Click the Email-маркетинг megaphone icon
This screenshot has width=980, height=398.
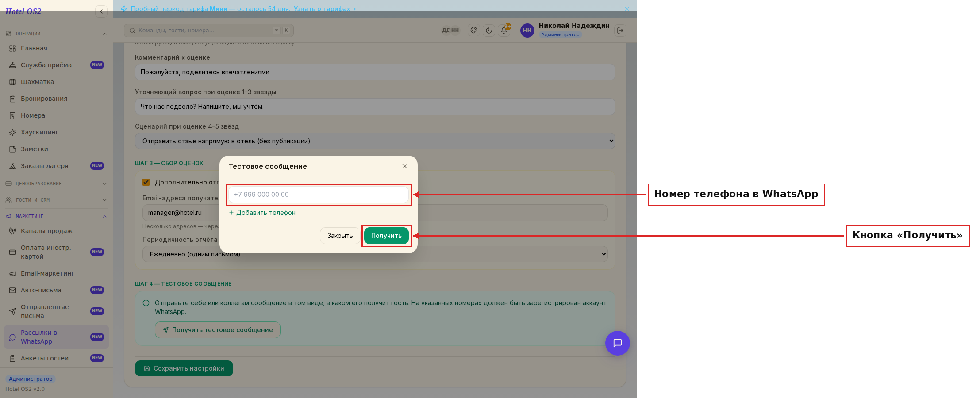[12, 273]
